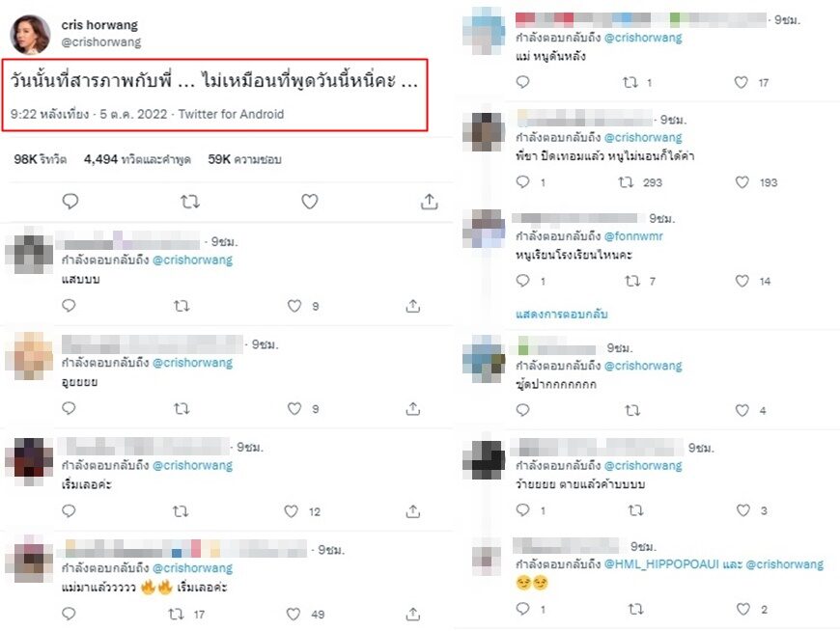Retweet the main cris horwang tweet
840x631 pixels.
189,202
